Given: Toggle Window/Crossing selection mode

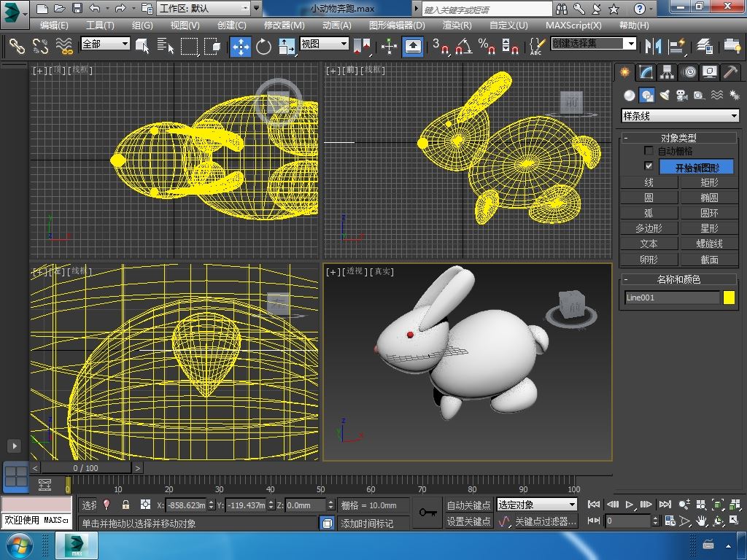Looking at the screenshot, I should coord(212,46).
